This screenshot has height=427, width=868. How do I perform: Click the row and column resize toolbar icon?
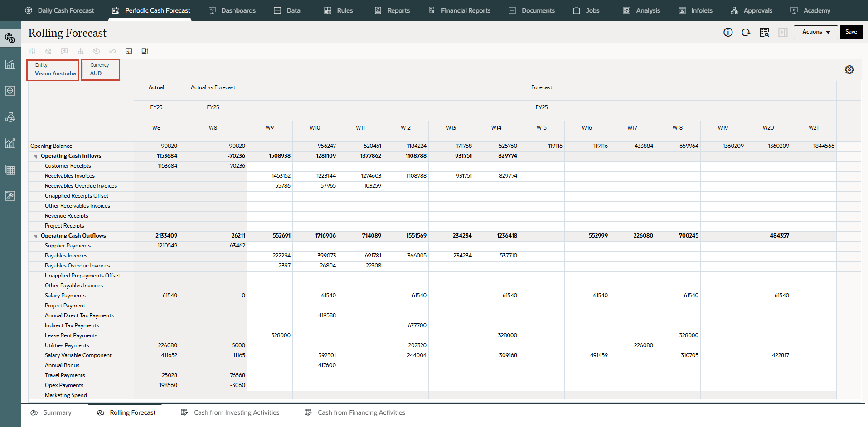(145, 51)
